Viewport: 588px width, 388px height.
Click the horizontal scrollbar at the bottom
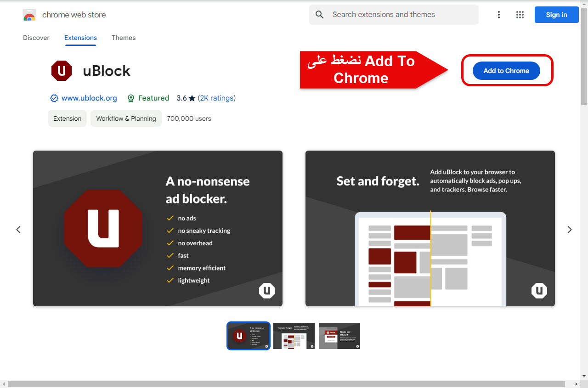point(287,384)
